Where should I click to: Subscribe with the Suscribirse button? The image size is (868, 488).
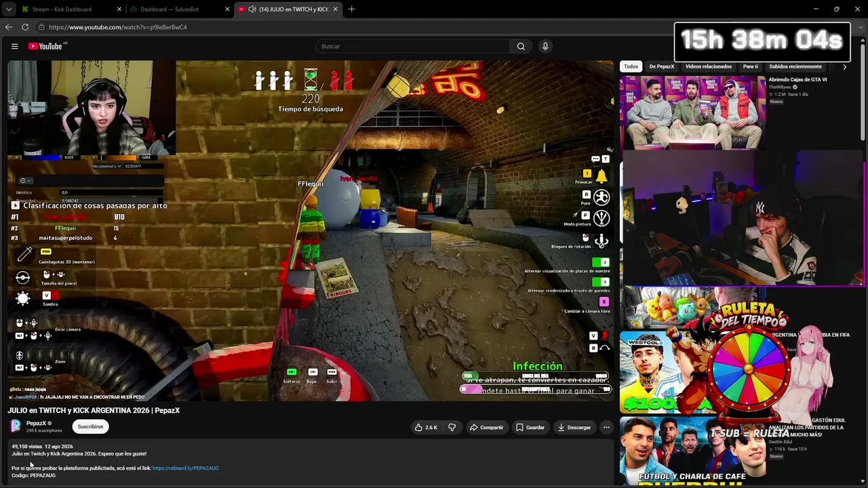(90, 426)
